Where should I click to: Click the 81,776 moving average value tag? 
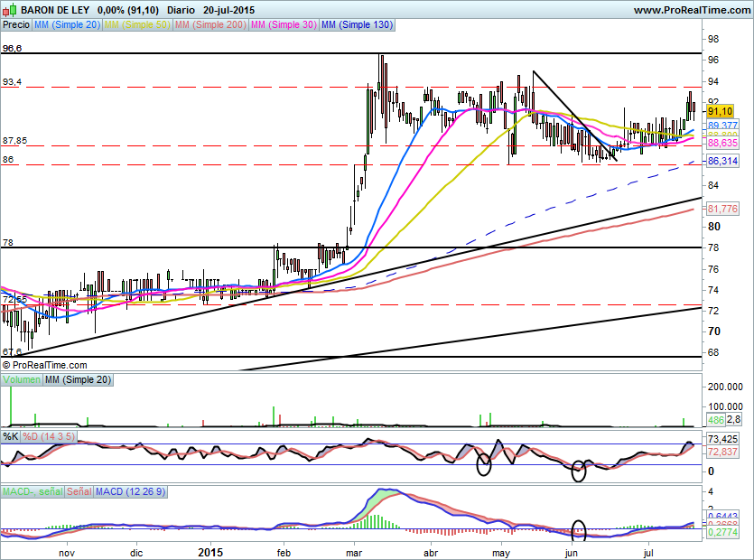(722, 209)
